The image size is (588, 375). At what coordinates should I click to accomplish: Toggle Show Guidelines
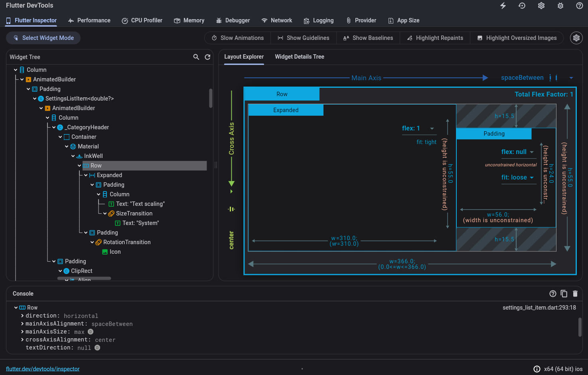pos(304,37)
